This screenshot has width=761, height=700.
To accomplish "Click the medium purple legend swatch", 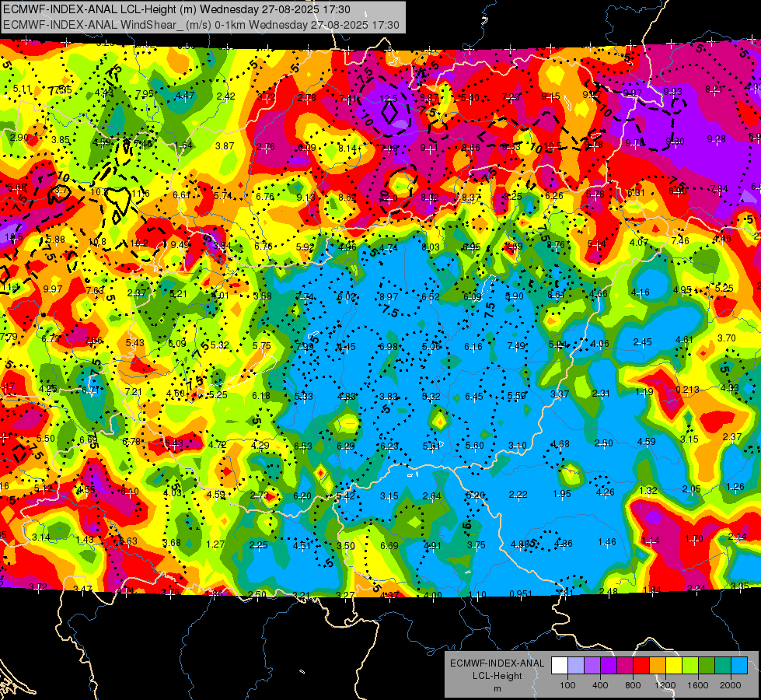I will tap(592, 666).
